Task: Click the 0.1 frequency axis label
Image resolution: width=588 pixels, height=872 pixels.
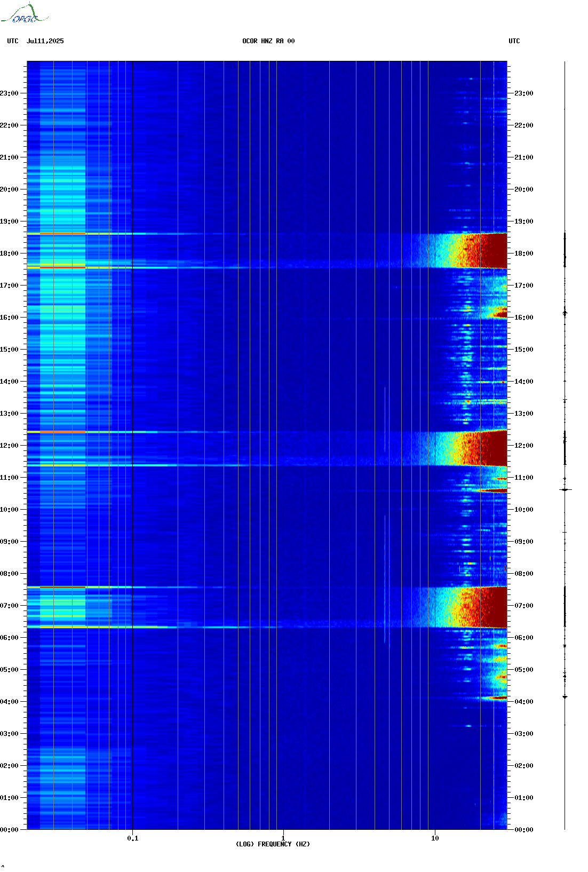Action: coord(133,838)
